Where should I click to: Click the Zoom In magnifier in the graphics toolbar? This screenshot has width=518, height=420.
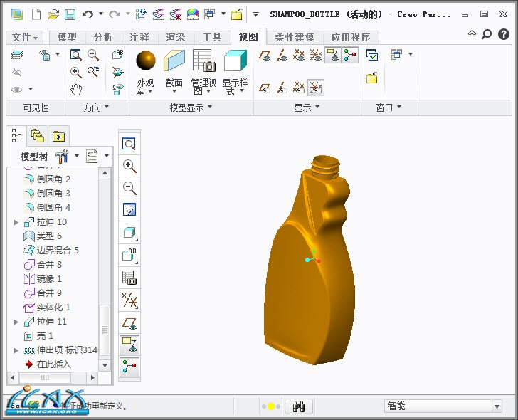pyautogui.click(x=129, y=166)
